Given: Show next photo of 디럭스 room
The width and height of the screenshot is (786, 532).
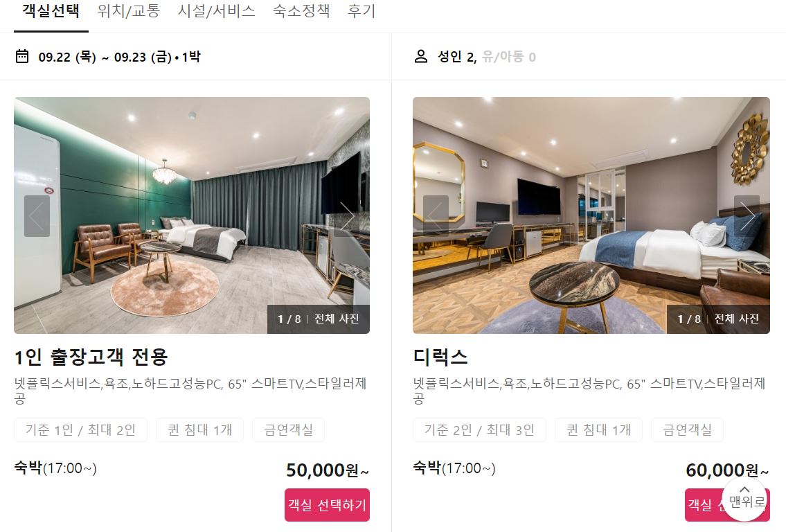Looking at the screenshot, I should 747,216.
